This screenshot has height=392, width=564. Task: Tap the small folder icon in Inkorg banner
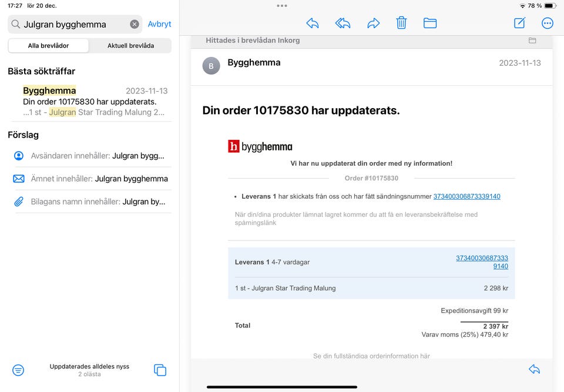[x=532, y=41]
